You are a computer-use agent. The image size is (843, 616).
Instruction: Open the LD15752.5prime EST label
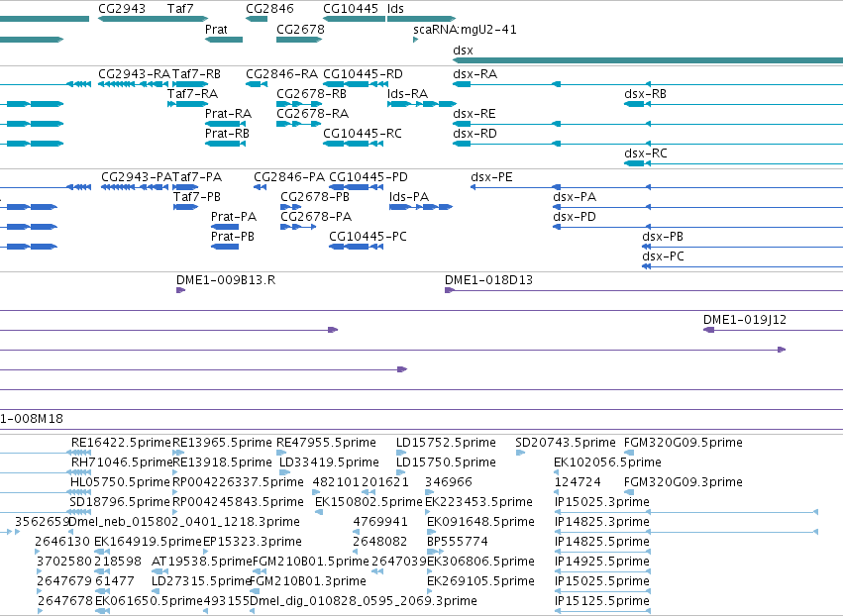[x=446, y=443]
